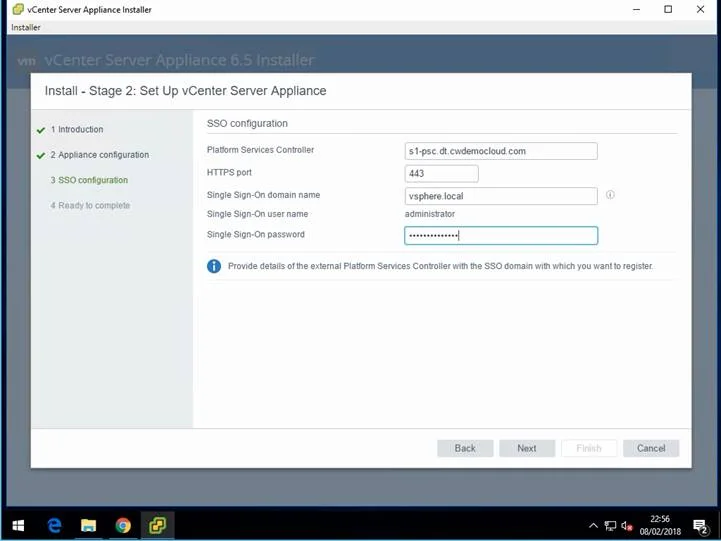Click the Cancel button
721x541 pixels.
click(x=651, y=448)
